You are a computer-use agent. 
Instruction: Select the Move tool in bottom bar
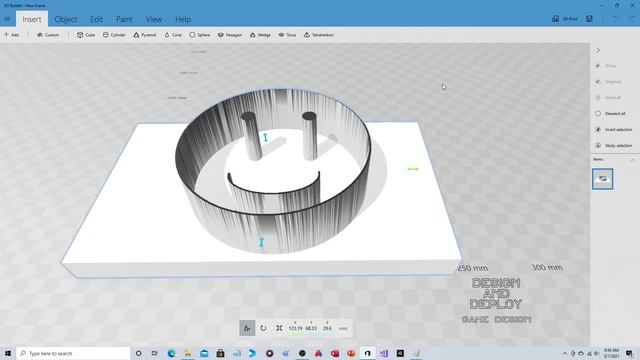point(247,328)
